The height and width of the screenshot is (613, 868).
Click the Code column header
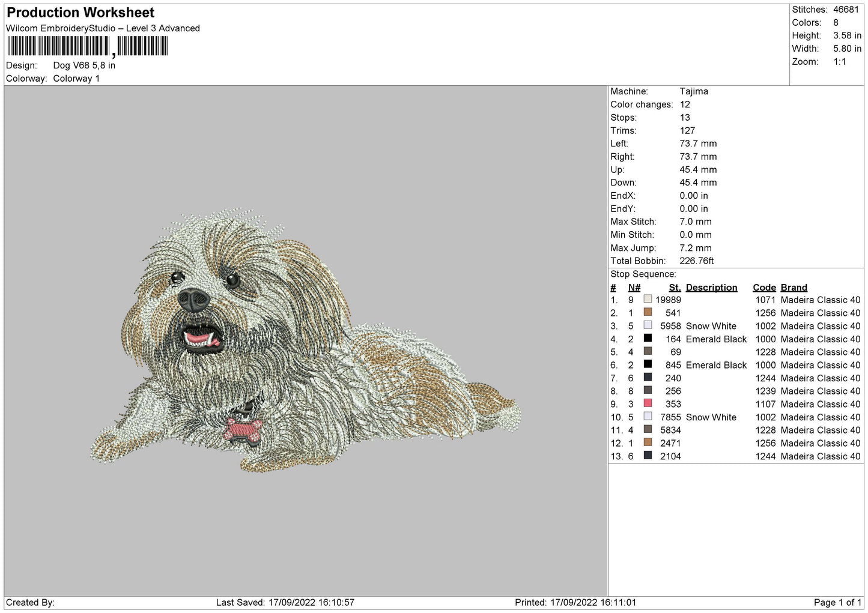click(764, 288)
